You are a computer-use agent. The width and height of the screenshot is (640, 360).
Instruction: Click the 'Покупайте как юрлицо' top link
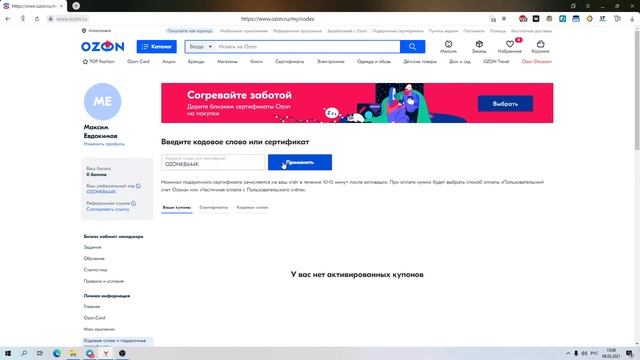pyautogui.click(x=190, y=31)
